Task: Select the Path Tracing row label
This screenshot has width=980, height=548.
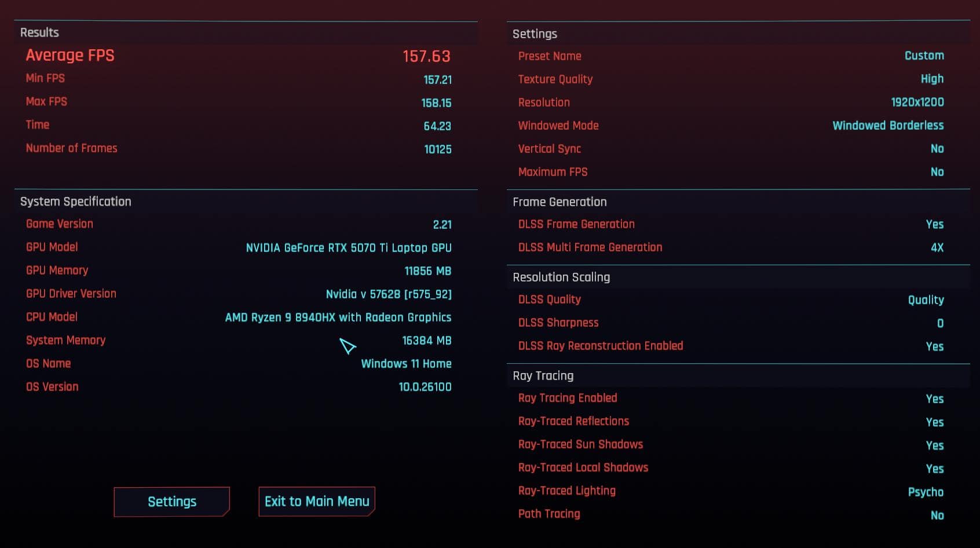Action: pos(548,514)
